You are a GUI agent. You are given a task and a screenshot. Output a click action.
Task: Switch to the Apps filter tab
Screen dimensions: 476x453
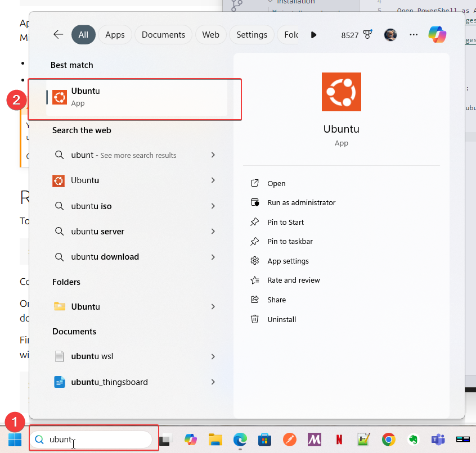click(115, 35)
